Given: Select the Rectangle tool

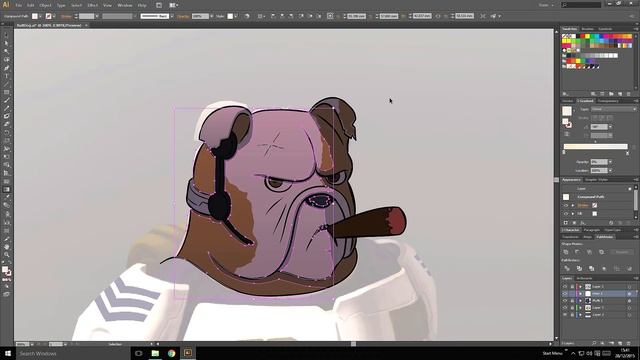Looking at the screenshot, I should coord(7,92).
